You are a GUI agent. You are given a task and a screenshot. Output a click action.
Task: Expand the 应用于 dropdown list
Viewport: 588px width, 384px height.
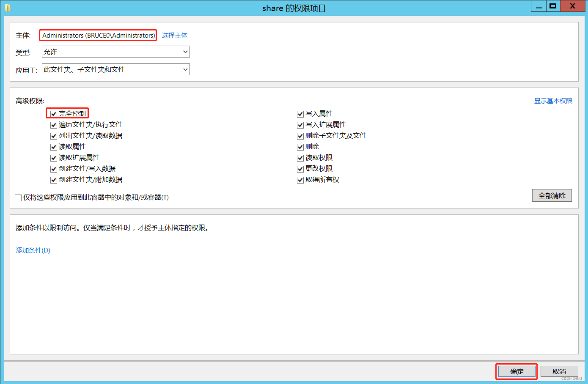(115, 69)
